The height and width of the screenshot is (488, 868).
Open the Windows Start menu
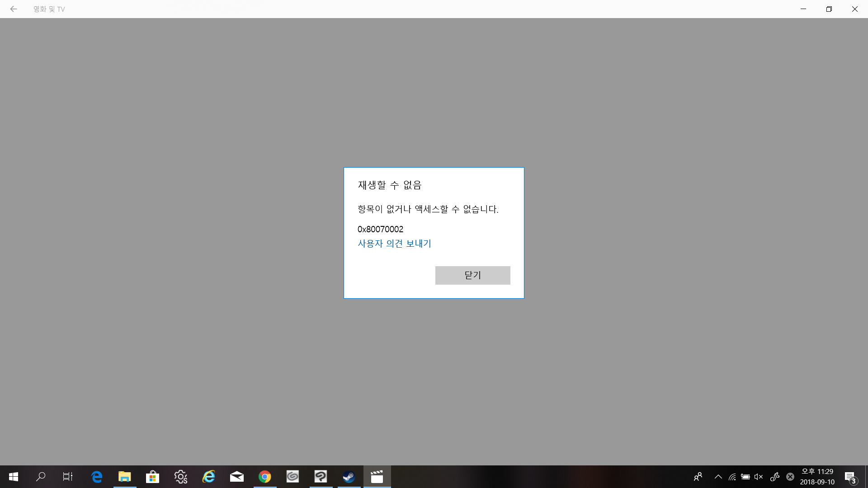pos(14,477)
